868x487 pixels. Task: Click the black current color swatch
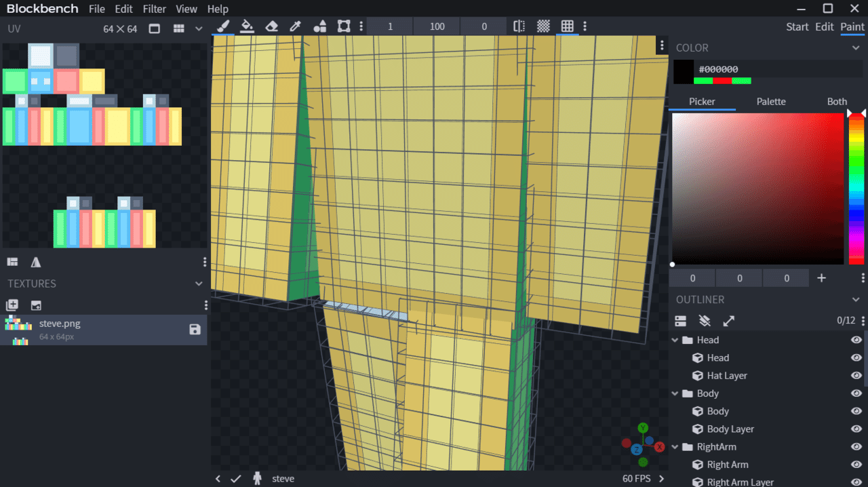(683, 72)
